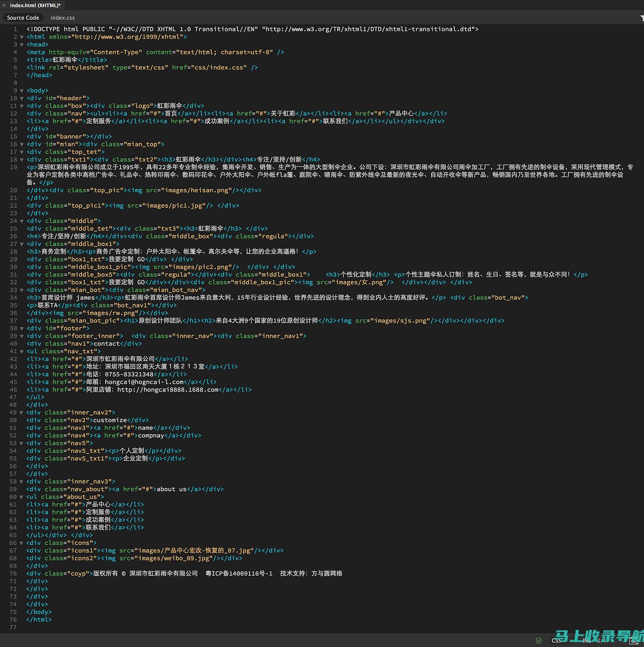Click the text 企业定制 on line 55
The height and width of the screenshot is (647, 644).
point(135,458)
